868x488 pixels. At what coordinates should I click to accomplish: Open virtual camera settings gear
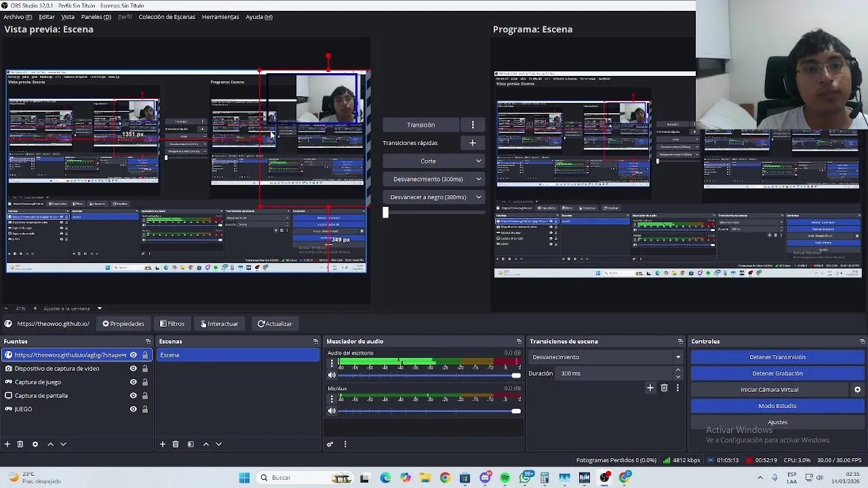pyautogui.click(x=857, y=390)
